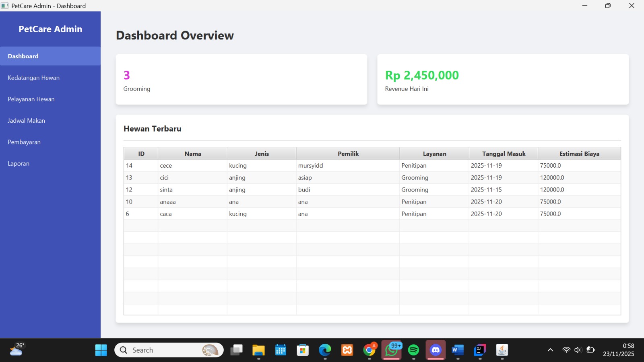Click the Revenue Hari Ini card
The width and height of the screenshot is (644, 362).
tap(503, 80)
